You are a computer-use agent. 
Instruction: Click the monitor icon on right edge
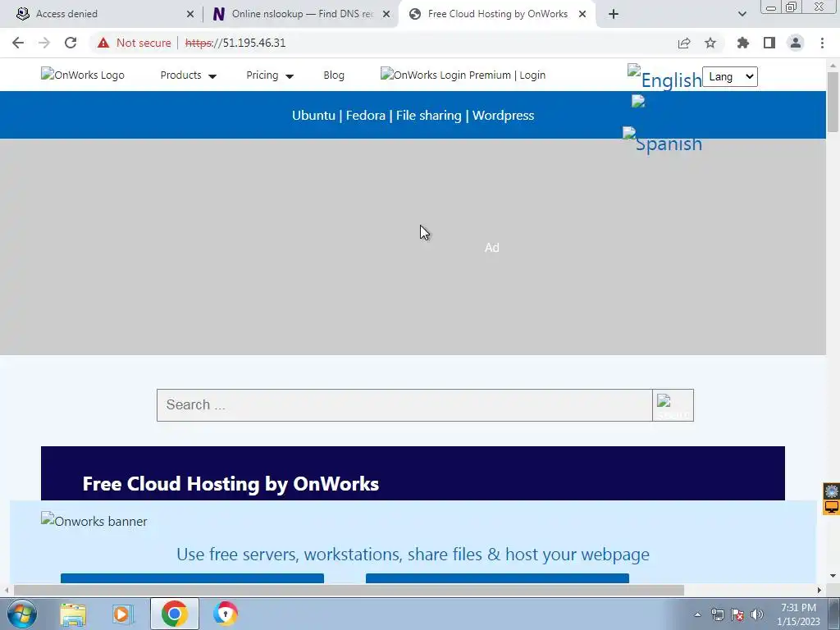[832, 507]
